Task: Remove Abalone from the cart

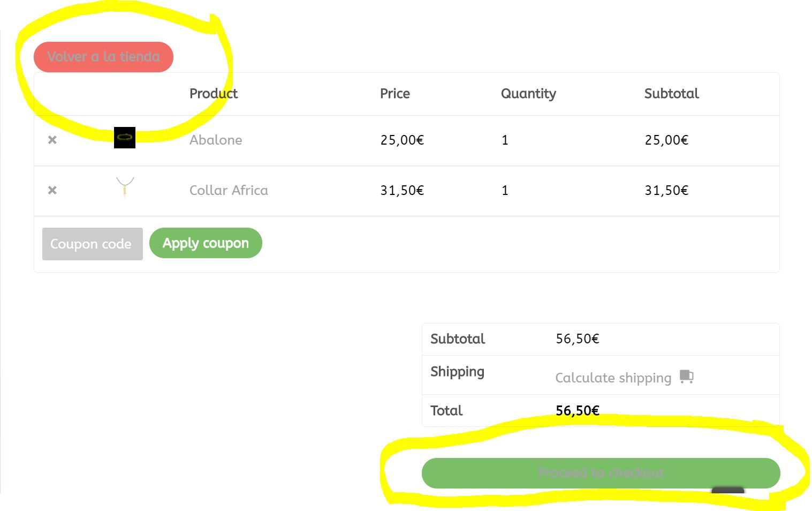Action: (52, 140)
